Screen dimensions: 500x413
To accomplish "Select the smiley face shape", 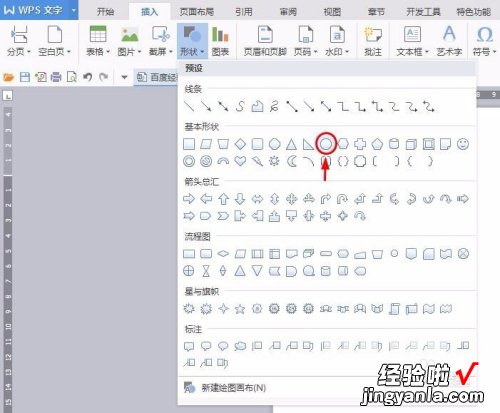I will 463,144.
